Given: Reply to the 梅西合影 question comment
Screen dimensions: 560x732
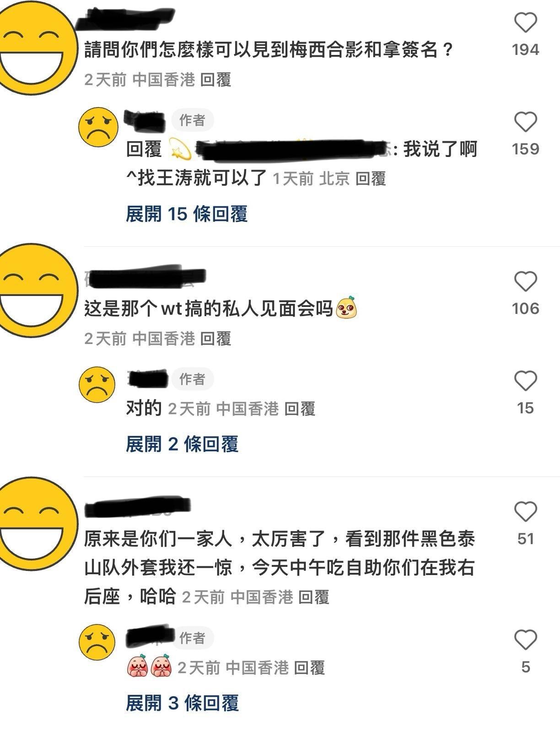Looking at the screenshot, I should click(x=215, y=80).
